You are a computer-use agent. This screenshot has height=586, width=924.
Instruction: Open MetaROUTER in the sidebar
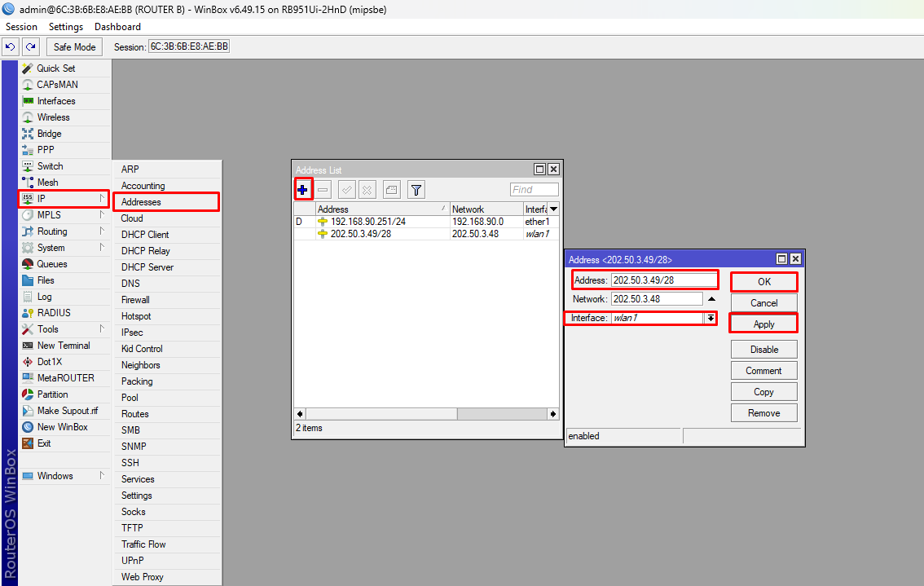(65, 378)
